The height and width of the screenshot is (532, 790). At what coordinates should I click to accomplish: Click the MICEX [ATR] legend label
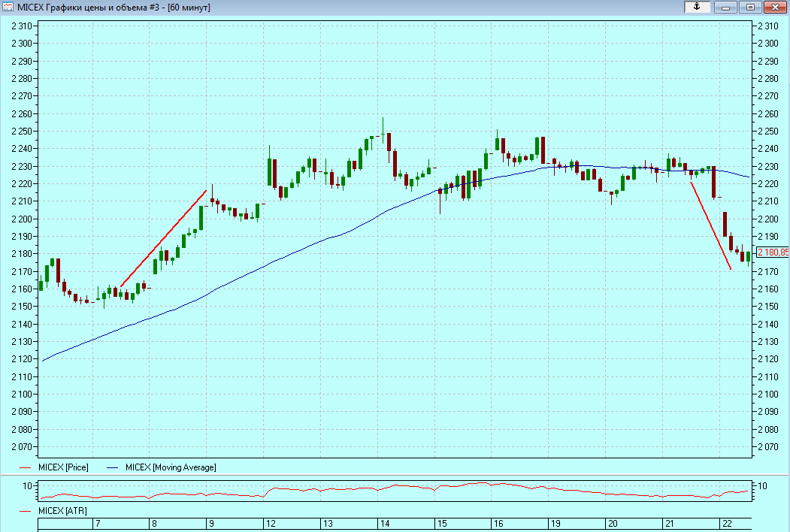62,511
